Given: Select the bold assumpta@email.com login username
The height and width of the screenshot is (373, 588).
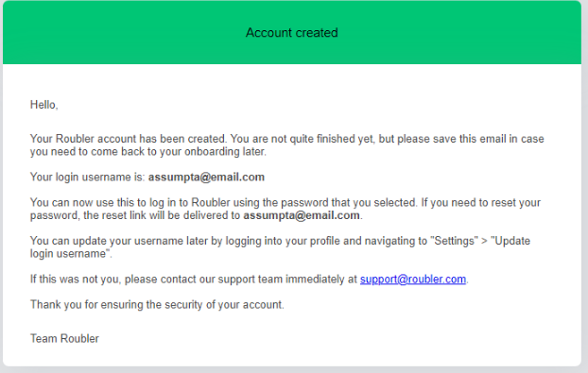Looking at the screenshot, I should [206, 178].
